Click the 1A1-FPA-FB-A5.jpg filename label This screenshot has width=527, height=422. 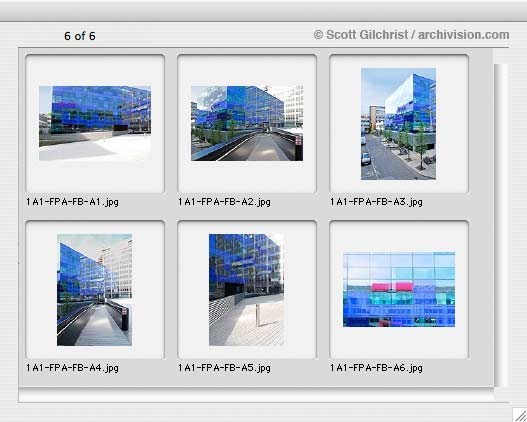(224, 368)
